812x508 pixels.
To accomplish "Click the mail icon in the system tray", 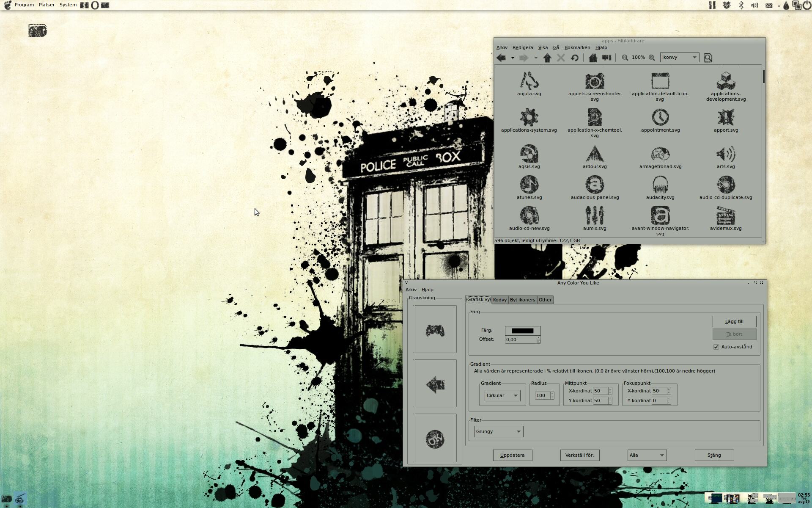I will (769, 6).
